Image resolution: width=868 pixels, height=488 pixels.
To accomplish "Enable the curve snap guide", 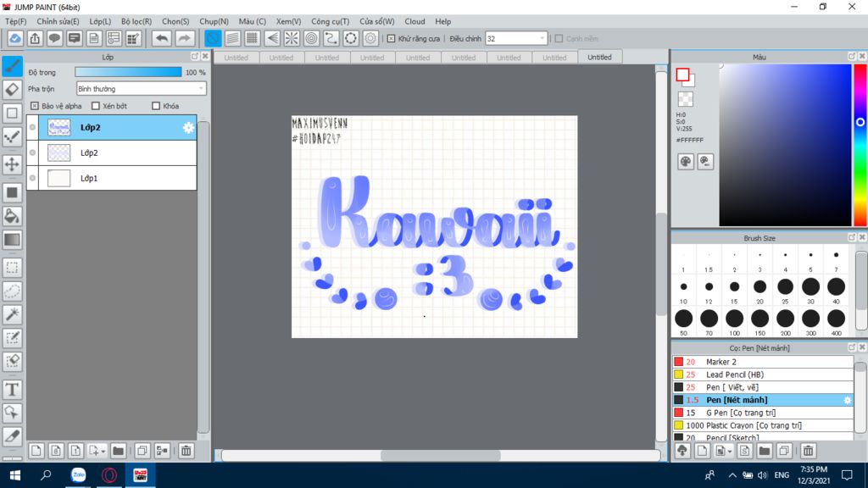I will (331, 38).
